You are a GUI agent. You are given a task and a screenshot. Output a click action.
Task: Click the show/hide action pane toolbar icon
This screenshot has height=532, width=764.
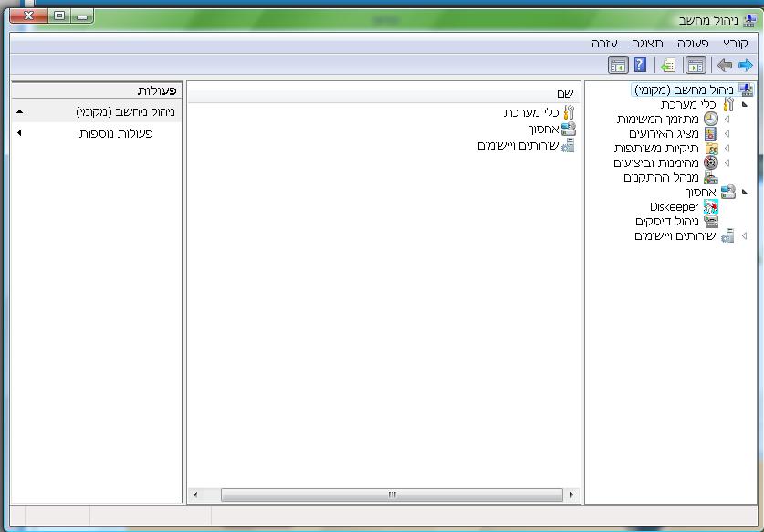click(x=618, y=65)
